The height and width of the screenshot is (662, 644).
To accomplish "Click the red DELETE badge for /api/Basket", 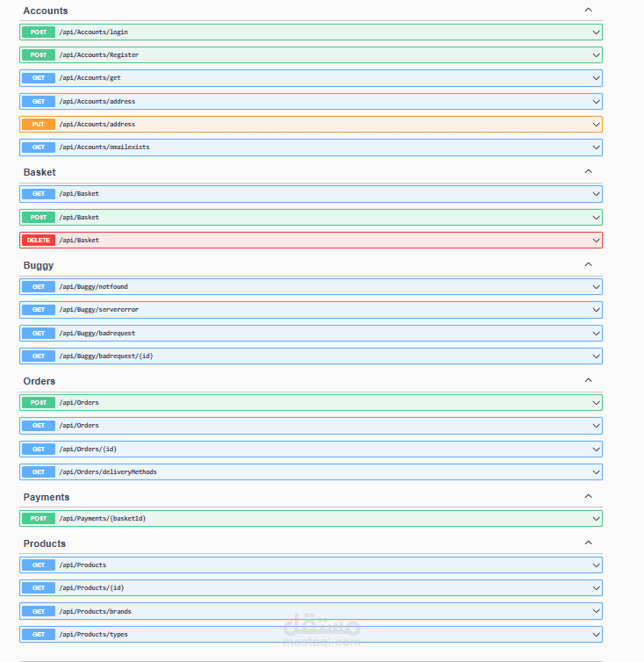I will coord(39,241).
